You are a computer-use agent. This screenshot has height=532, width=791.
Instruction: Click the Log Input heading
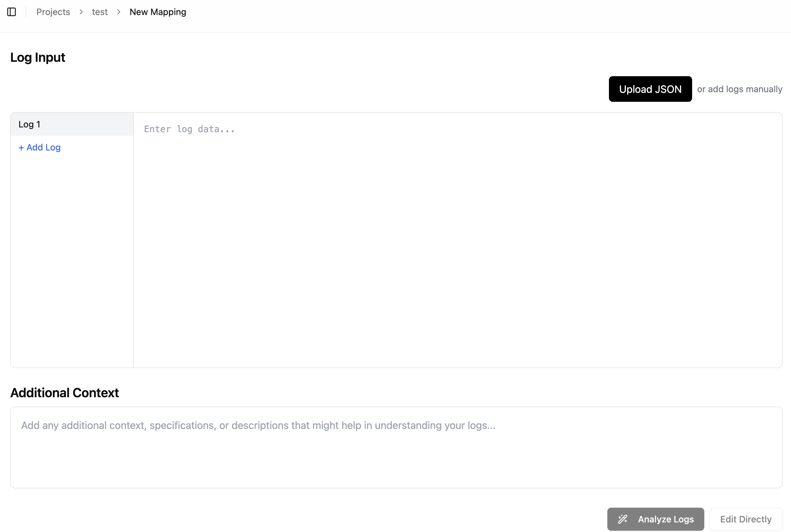pyautogui.click(x=38, y=57)
